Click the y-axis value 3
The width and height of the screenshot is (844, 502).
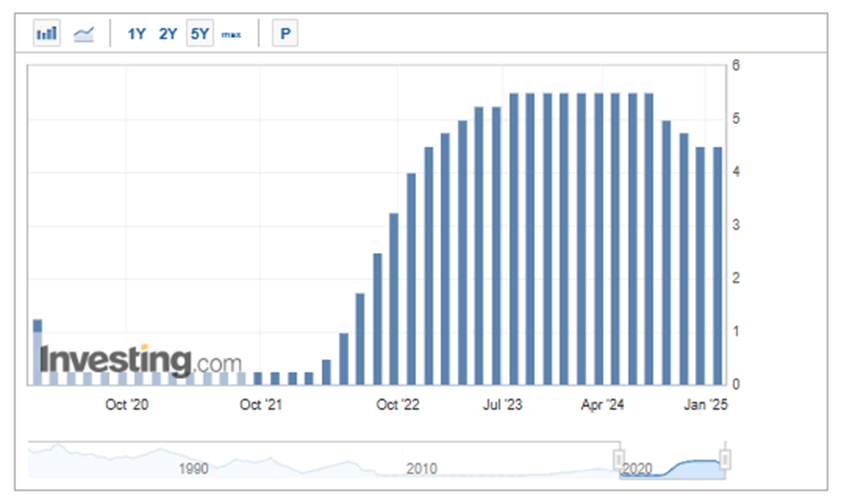(x=736, y=225)
